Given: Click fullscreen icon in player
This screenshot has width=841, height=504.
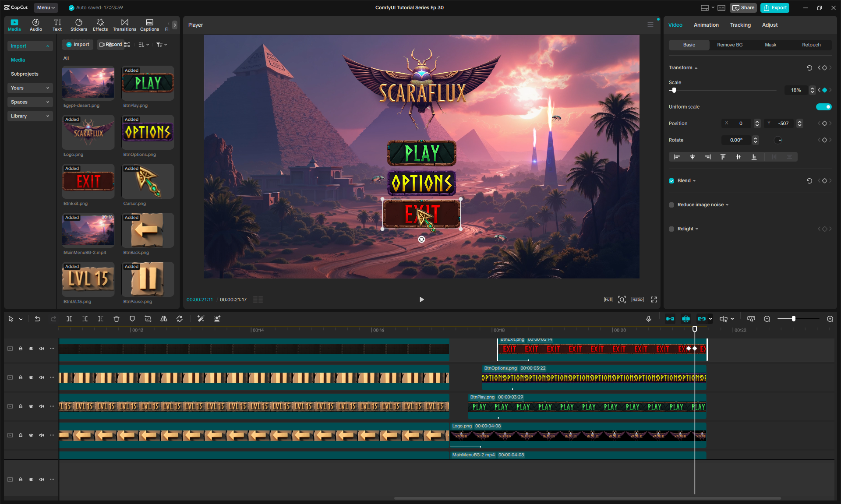Looking at the screenshot, I should click(654, 300).
